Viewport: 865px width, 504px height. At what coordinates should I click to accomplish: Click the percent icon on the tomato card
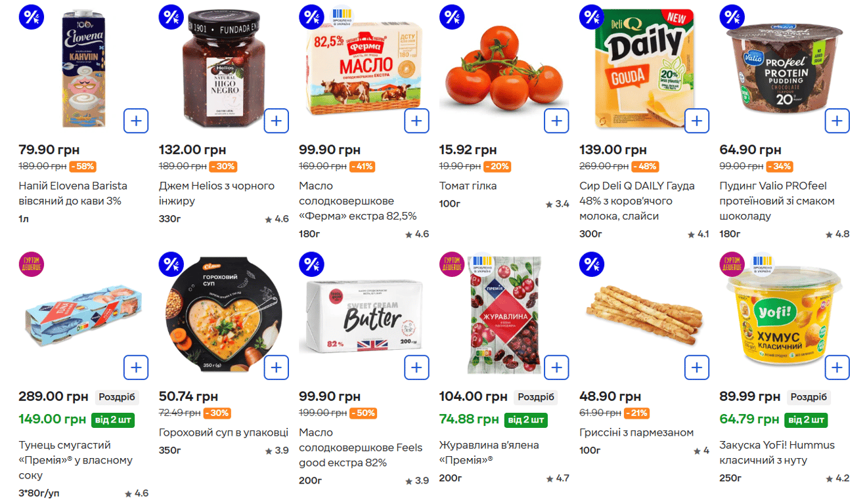coord(451,16)
